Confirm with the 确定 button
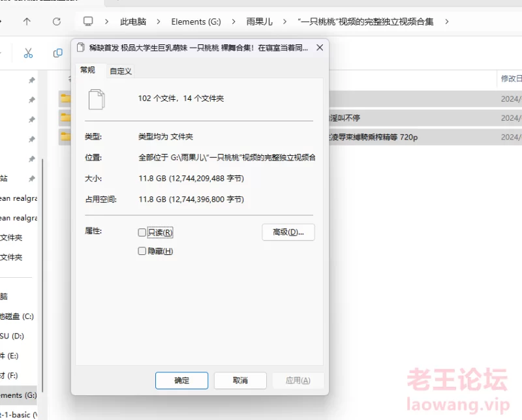522x420 pixels. pyautogui.click(x=182, y=380)
